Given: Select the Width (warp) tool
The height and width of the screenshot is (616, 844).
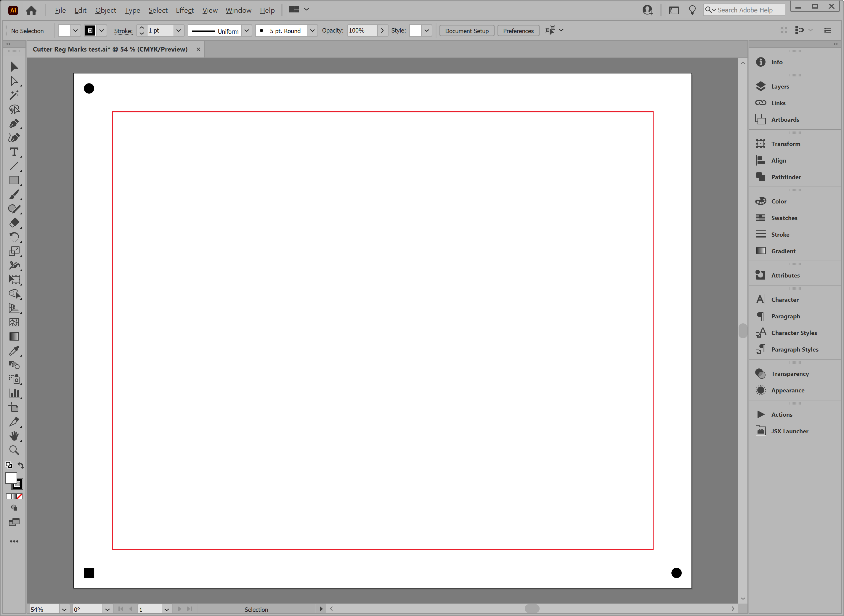Looking at the screenshot, I should pyautogui.click(x=14, y=265).
